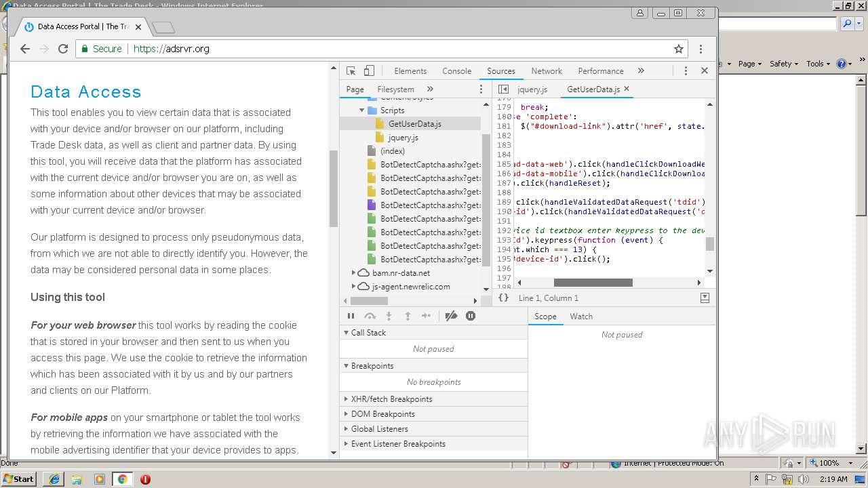
Task: Click the step into function icon
Action: [x=389, y=316]
